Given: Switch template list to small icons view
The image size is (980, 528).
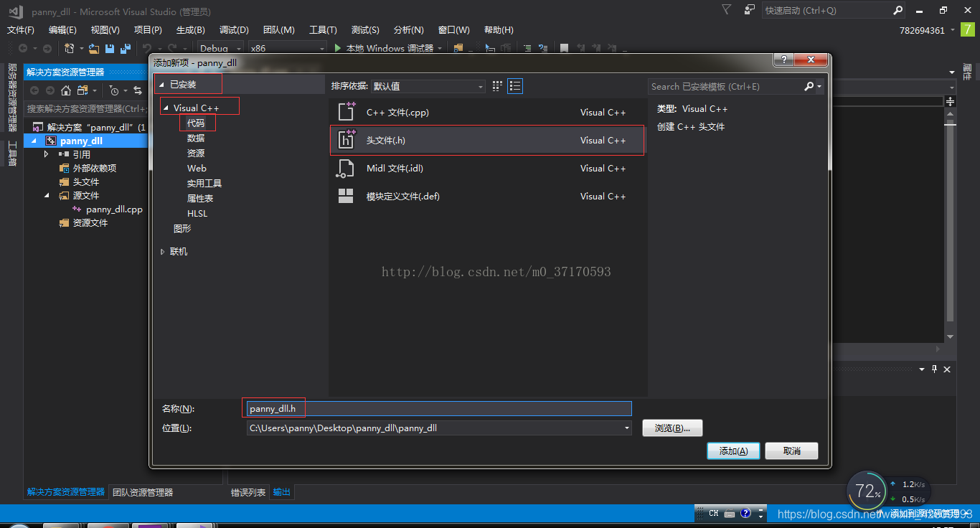Looking at the screenshot, I should pyautogui.click(x=498, y=86).
